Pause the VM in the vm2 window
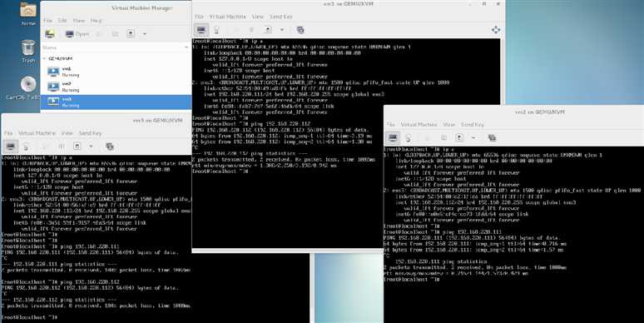This screenshot has height=323, width=644. [x=444, y=137]
